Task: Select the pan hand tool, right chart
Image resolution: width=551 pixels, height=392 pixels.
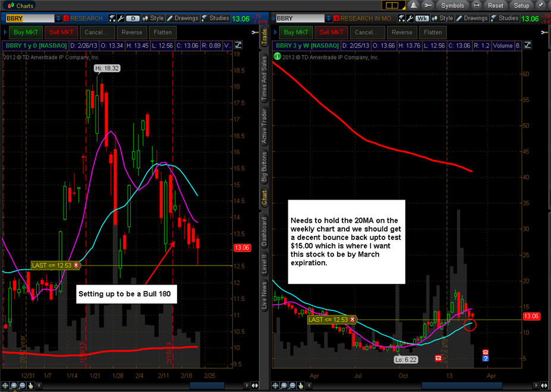Action: tap(301, 385)
